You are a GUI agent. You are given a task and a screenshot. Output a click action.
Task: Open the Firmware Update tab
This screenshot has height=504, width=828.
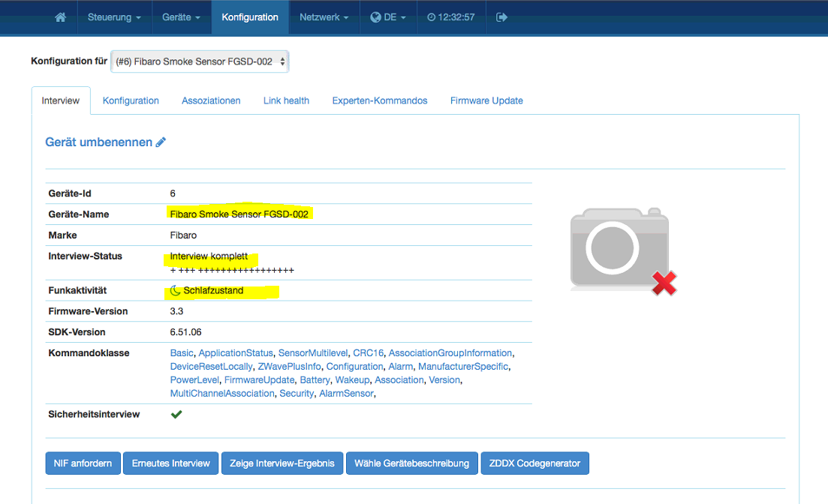486,100
